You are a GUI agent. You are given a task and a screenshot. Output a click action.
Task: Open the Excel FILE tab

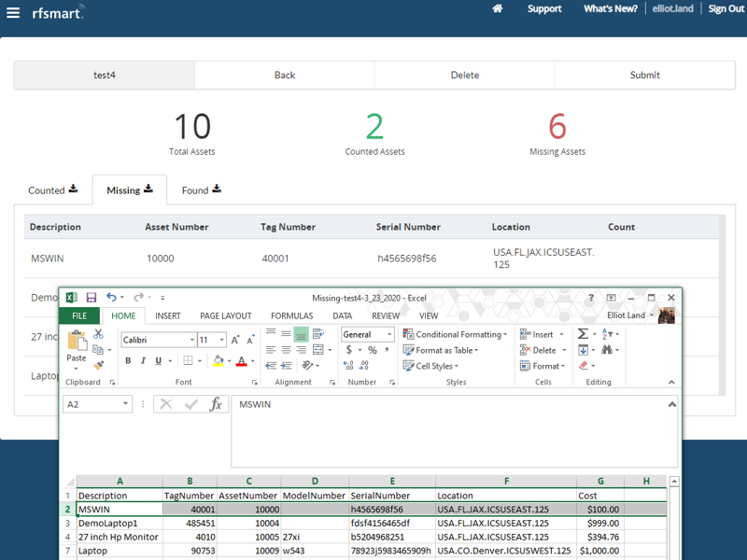click(79, 315)
